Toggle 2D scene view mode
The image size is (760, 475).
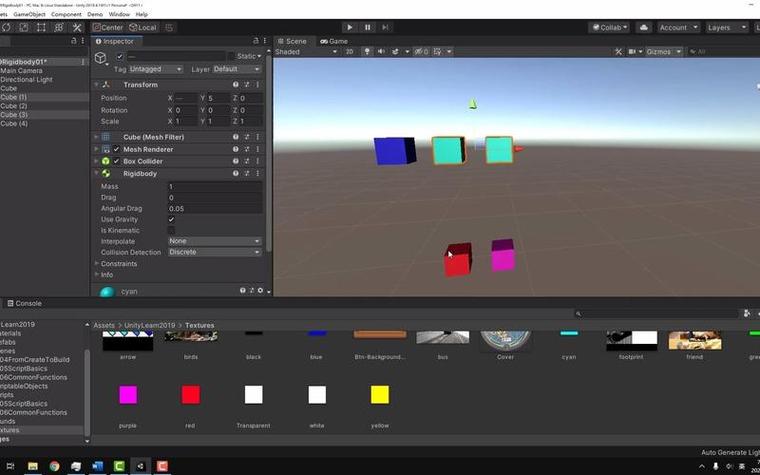[x=349, y=51]
